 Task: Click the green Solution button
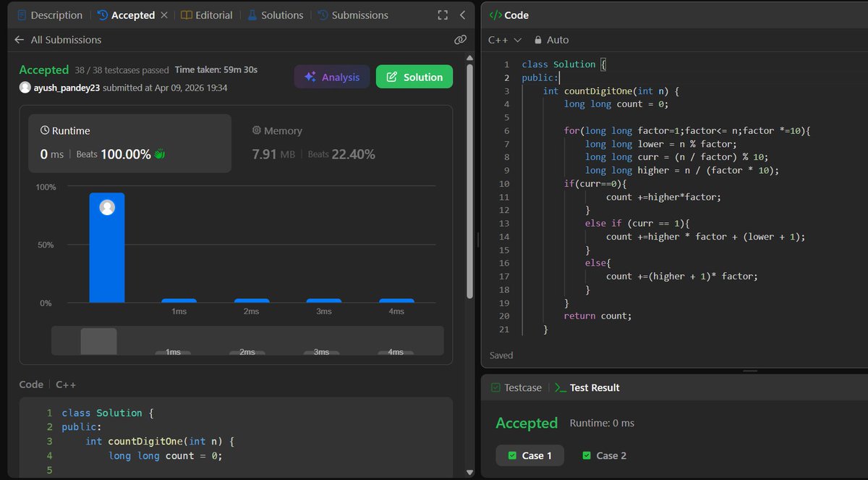coord(414,77)
